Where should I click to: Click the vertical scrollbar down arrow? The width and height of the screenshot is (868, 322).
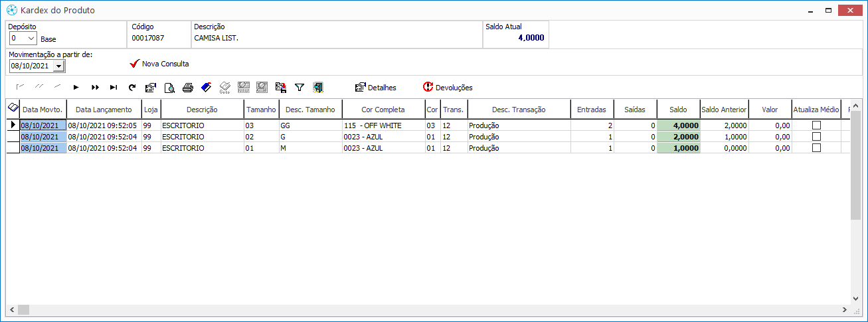coord(855,299)
